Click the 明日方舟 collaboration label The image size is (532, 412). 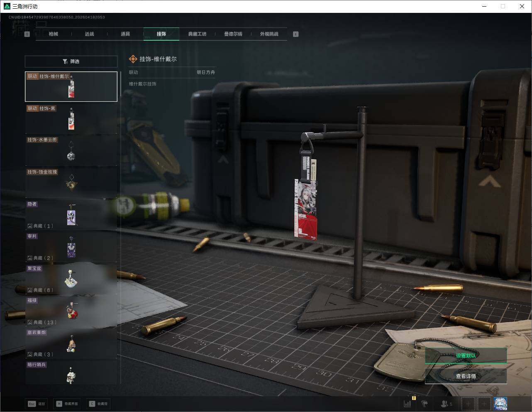coord(206,72)
